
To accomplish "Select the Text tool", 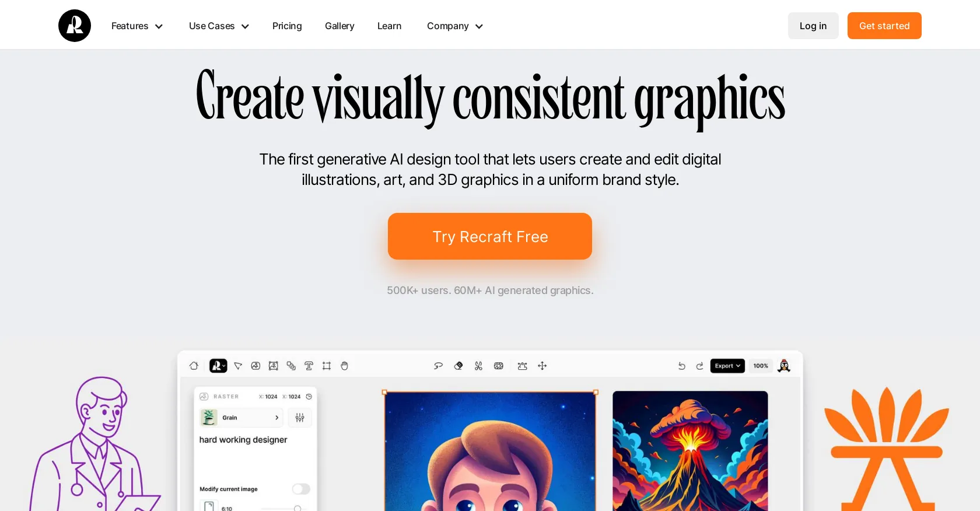I will [309, 366].
